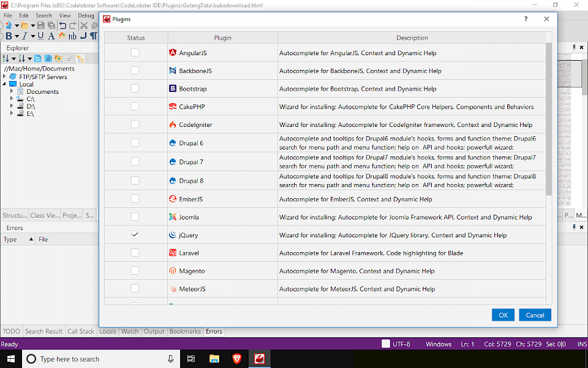Viewport: 588px width, 368px height.
Task: Enable the Bootstrap plugin checkbox
Action: click(x=135, y=88)
